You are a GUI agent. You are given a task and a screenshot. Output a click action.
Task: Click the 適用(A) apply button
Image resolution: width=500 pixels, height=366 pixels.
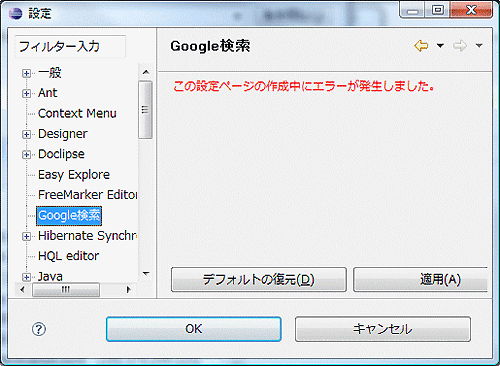420,279
